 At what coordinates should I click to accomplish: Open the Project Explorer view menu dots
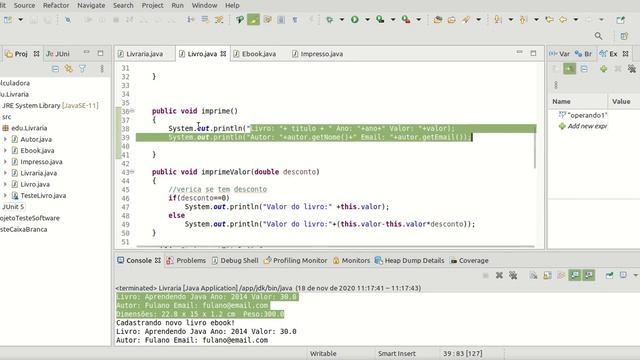102,69
